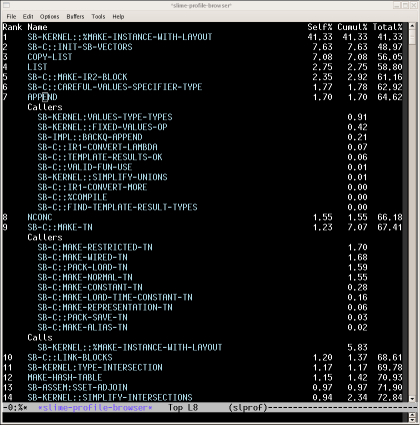
Task: Click the vertical scrollbar track
Action: pyautogui.click(x=412, y=213)
